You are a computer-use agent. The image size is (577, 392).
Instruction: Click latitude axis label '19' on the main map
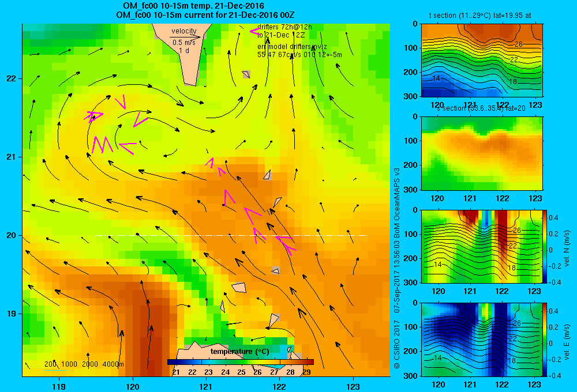click(12, 314)
